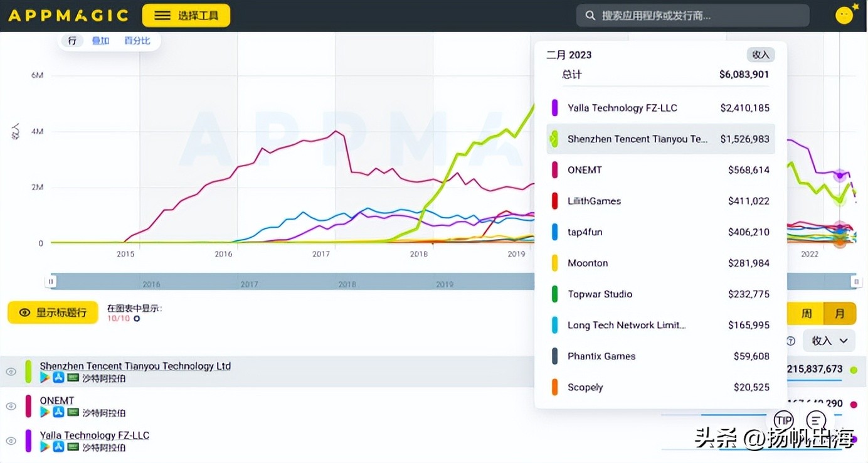Select the 行 chart mode
Viewport: 868px width, 463px height.
click(72, 41)
